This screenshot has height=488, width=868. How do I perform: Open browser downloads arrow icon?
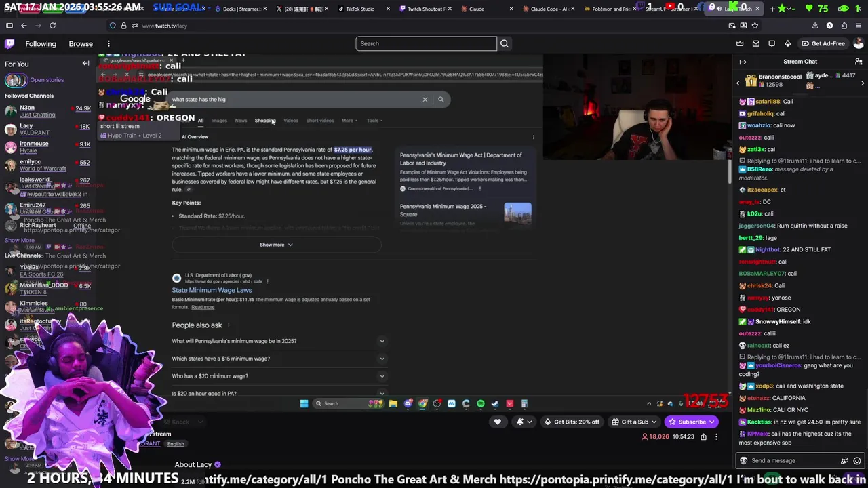tap(815, 26)
